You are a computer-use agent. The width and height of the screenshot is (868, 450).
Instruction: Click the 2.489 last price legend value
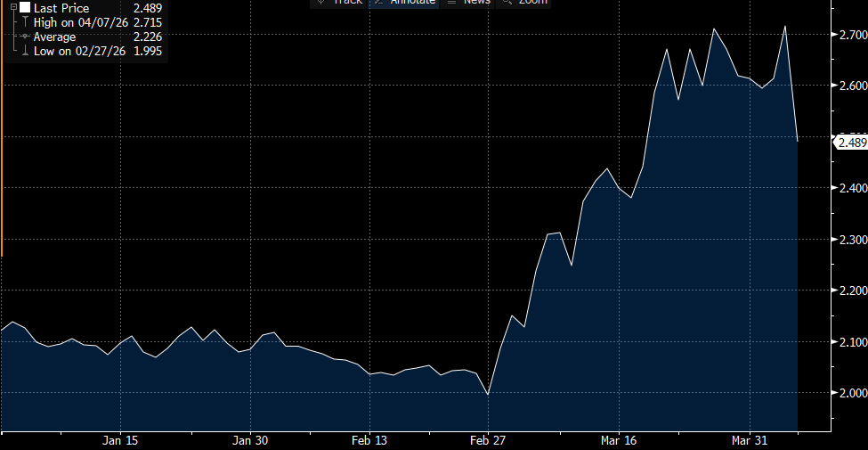(148, 8)
